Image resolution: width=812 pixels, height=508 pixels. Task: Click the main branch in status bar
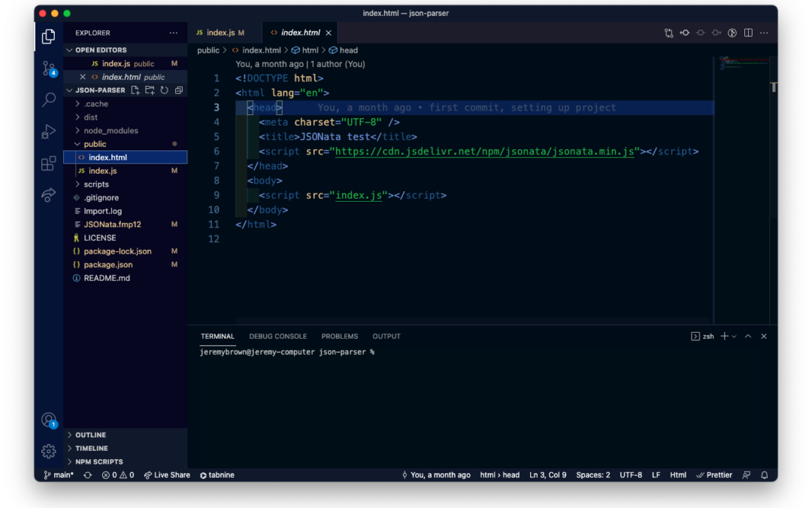(x=59, y=476)
